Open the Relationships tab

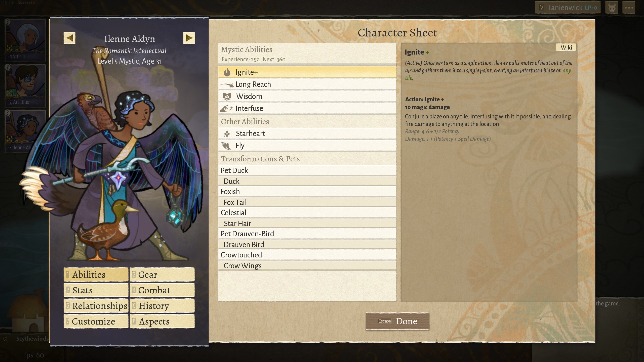pyautogui.click(x=96, y=306)
